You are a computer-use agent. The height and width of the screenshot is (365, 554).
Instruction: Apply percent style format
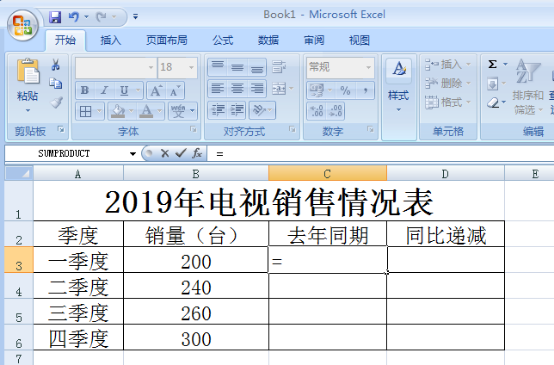(345, 90)
